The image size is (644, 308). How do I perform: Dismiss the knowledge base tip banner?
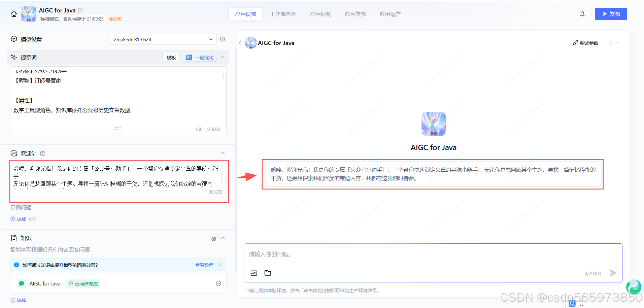219,265
